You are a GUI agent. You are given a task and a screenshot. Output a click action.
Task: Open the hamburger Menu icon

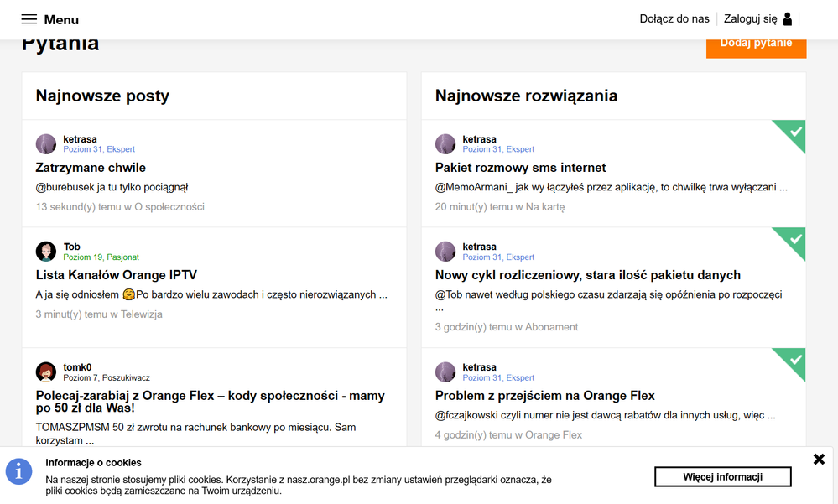tap(29, 19)
